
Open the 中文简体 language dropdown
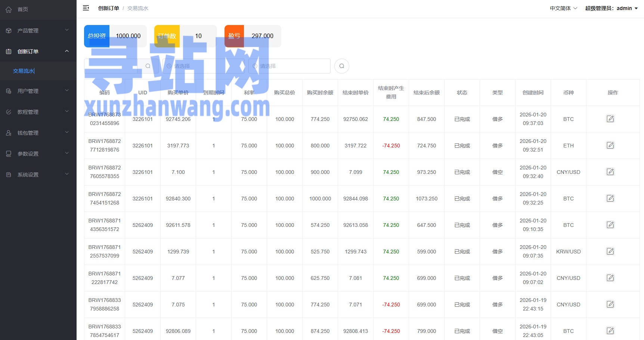click(563, 8)
